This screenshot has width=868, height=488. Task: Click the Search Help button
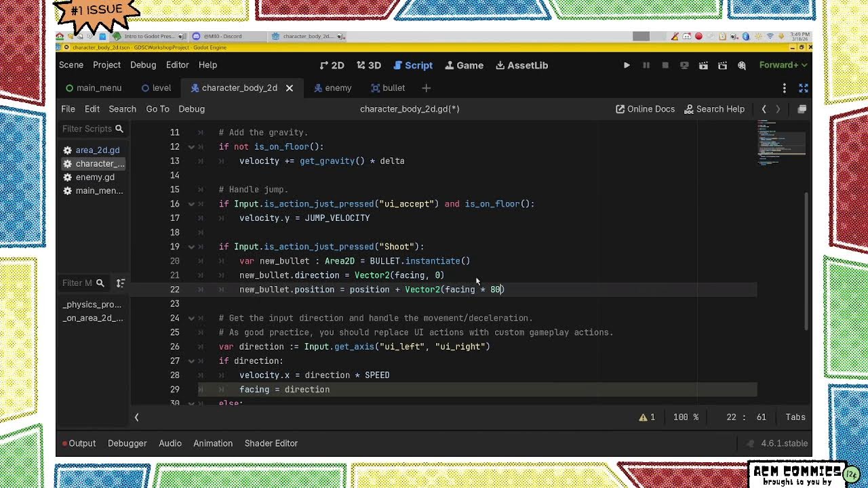coord(714,108)
